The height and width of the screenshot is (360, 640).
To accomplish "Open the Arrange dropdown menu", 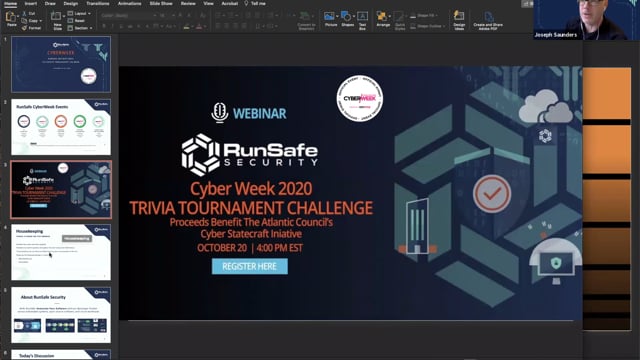I will [383, 19].
